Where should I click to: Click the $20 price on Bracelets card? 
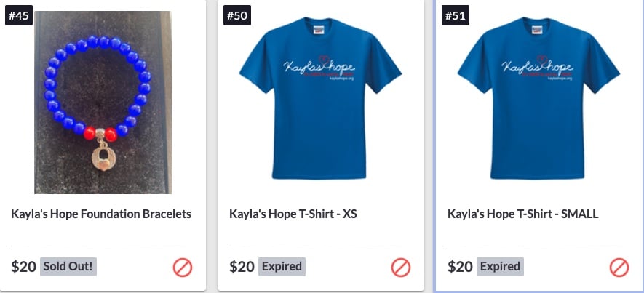[23, 267]
